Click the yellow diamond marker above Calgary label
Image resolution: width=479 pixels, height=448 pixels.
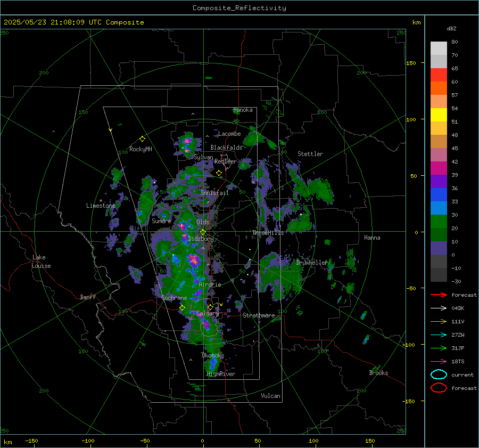point(210,307)
